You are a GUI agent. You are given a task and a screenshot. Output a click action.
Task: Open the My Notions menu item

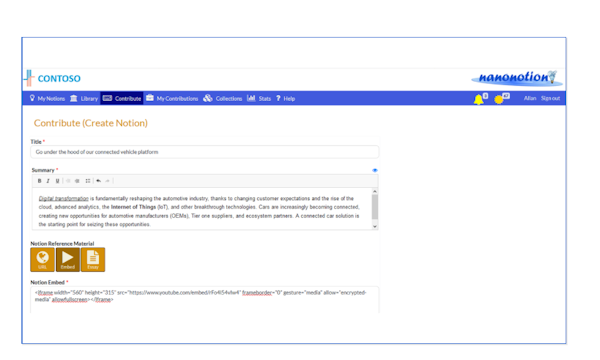(x=47, y=98)
